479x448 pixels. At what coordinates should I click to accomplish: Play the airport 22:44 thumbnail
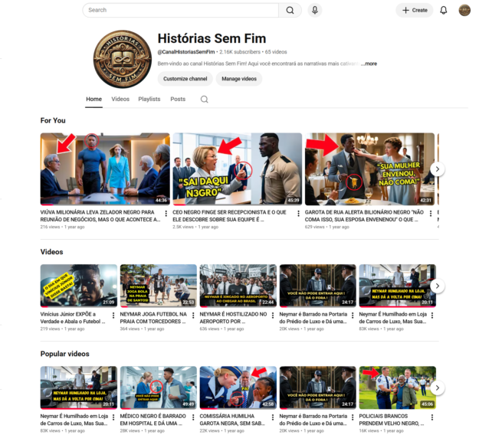[238, 286]
